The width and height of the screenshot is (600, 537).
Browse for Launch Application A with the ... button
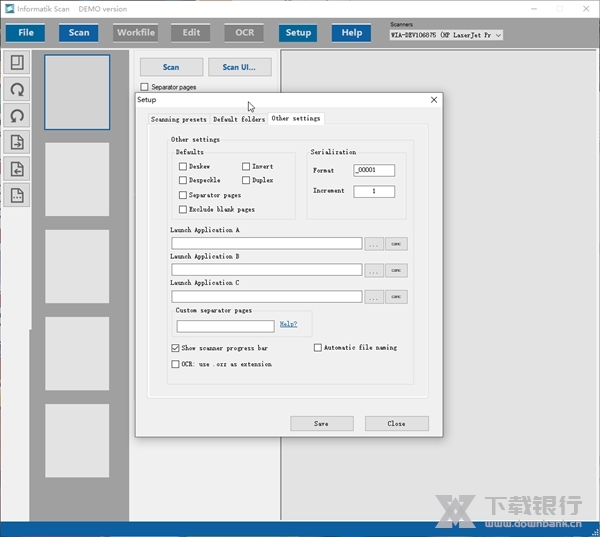click(373, 243)
